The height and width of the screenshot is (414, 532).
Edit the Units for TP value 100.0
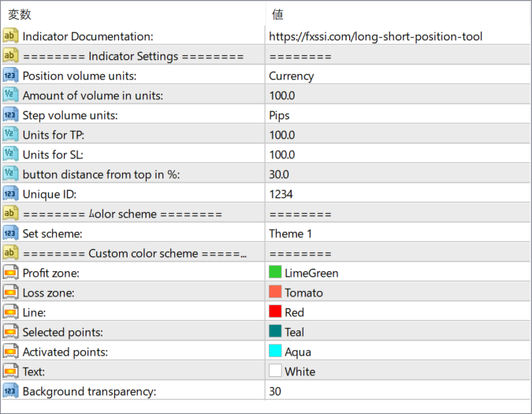[x=282, y=135]
